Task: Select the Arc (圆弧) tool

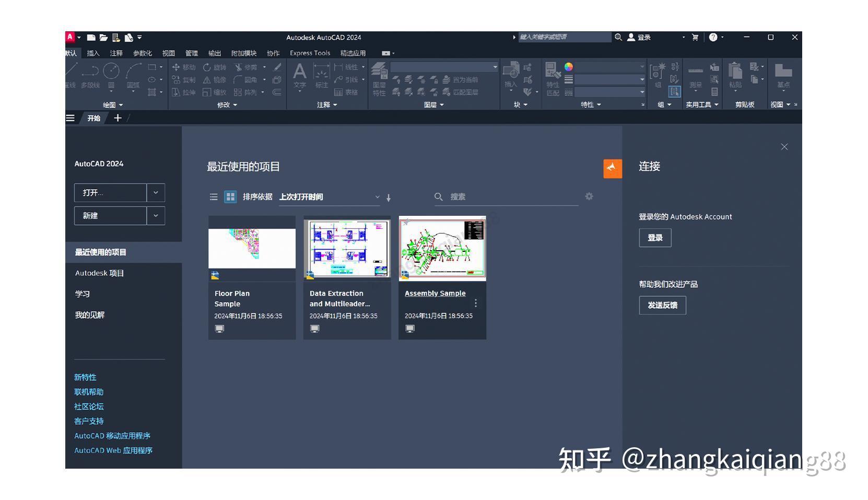Action: coord(134,75)
